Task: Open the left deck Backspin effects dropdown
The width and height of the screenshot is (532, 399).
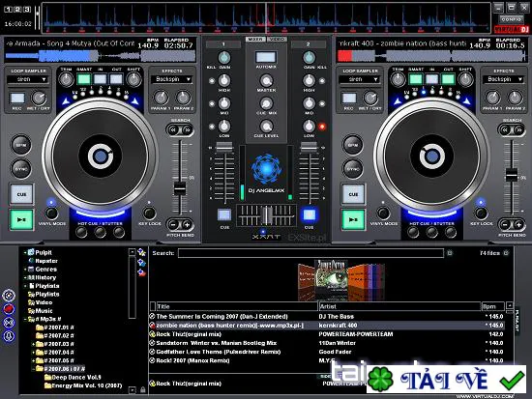Action: 172,79
